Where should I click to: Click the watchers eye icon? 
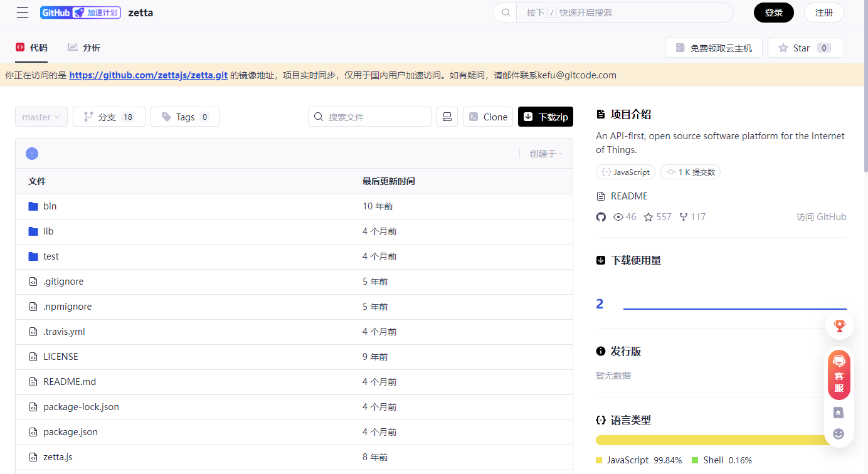618,217
